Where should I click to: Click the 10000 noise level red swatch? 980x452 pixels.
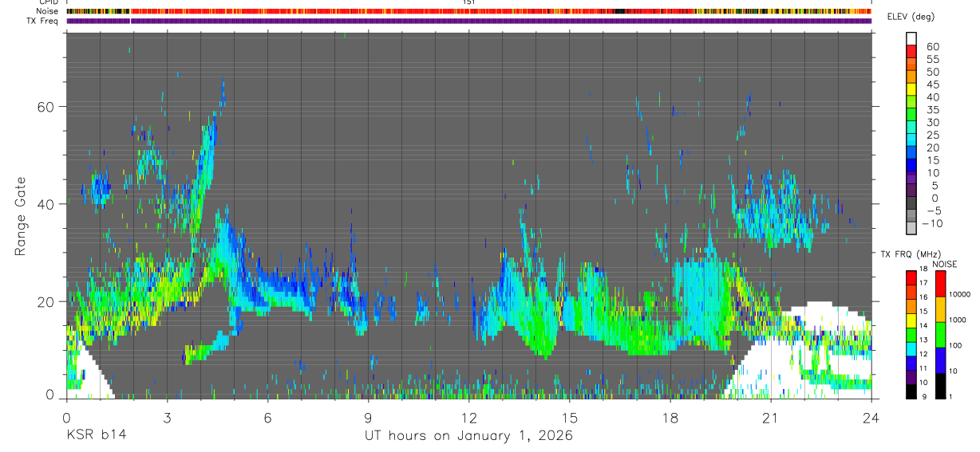(942, 284)
